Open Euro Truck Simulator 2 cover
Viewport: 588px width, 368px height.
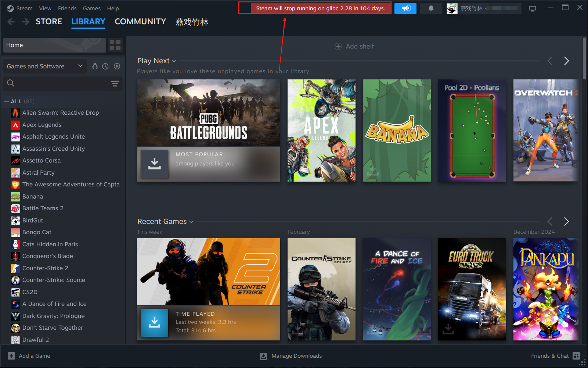472,289
